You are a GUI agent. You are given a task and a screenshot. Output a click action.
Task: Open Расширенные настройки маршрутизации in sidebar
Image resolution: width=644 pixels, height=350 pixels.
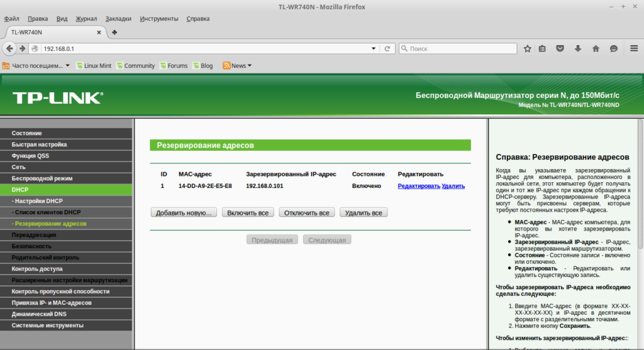(66, 280)
